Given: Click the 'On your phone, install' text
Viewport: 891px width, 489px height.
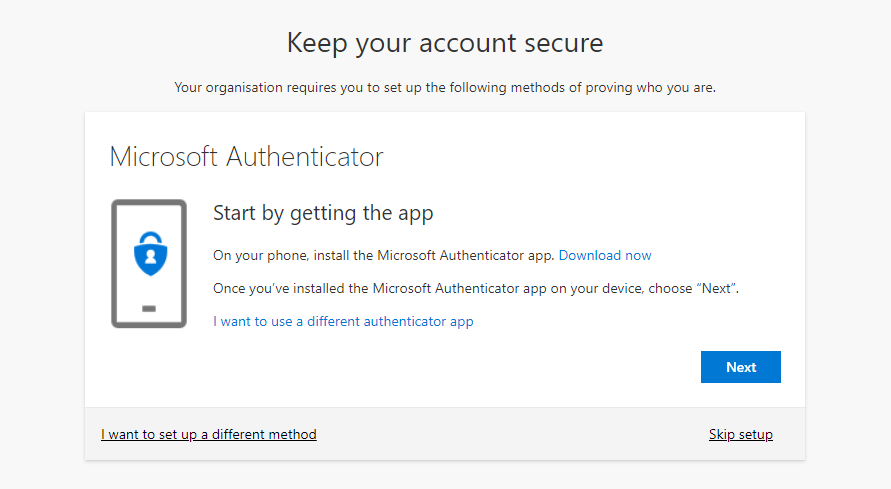Looking at the screenshot, I should [x=384, y=256].
